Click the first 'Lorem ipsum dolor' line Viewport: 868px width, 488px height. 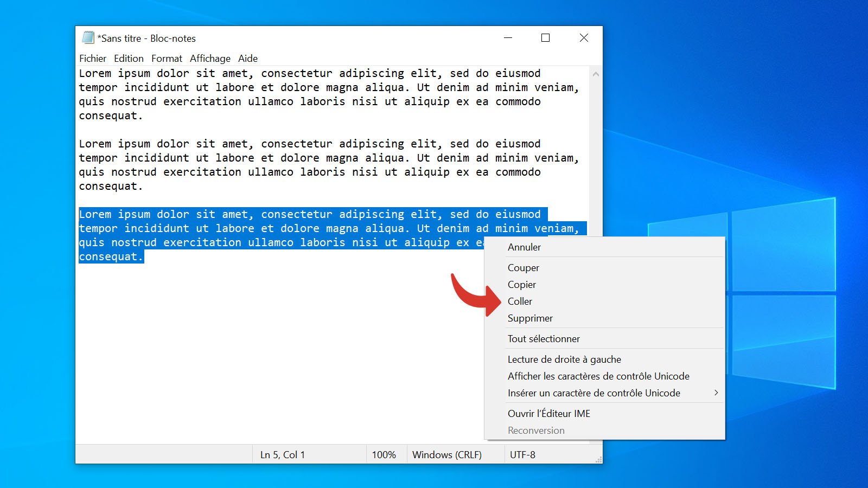click(x=310, y=73)
